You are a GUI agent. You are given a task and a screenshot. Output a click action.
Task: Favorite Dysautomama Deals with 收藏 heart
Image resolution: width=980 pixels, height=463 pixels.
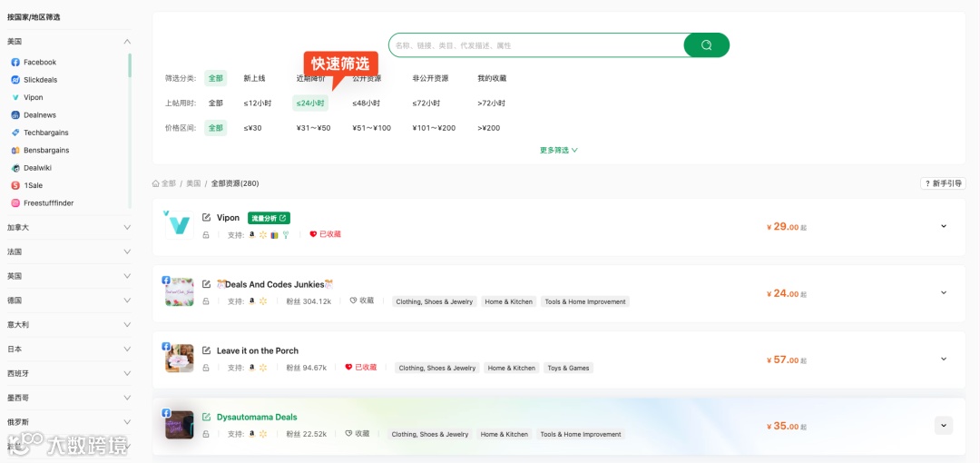(x=358, y=434)
